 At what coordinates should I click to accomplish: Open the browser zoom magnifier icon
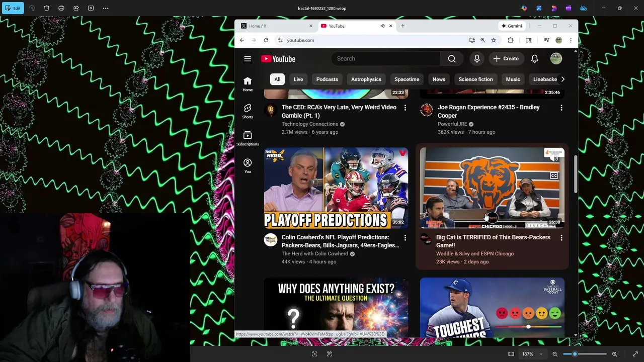point(482,40)
